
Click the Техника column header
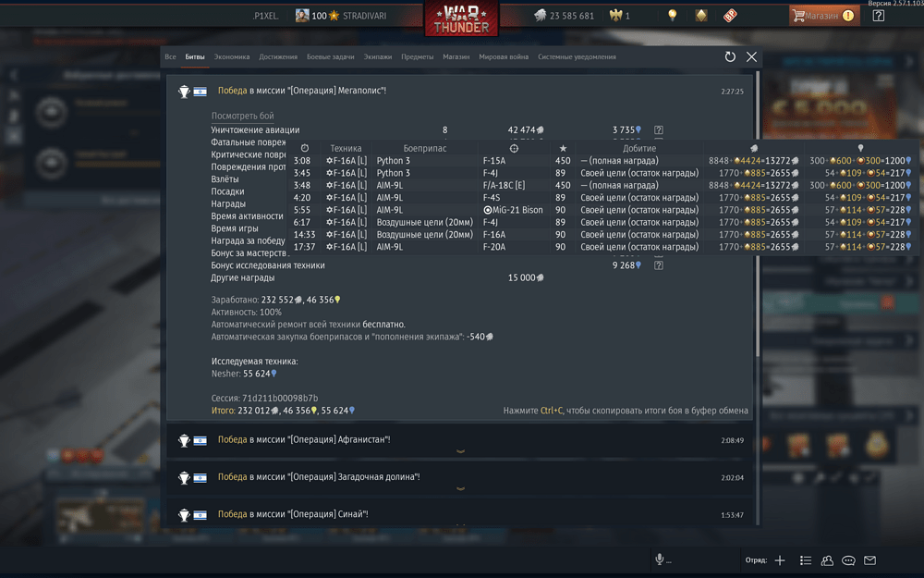point(346,148)
